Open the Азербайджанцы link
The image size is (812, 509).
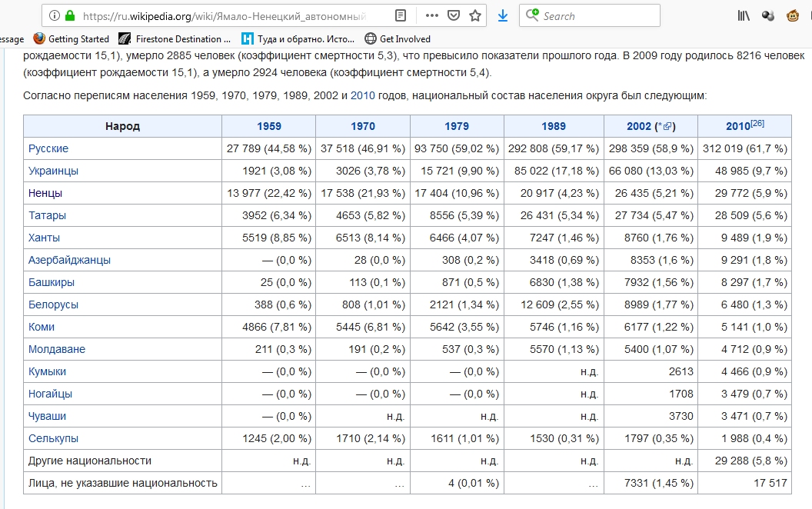(69, 260)
